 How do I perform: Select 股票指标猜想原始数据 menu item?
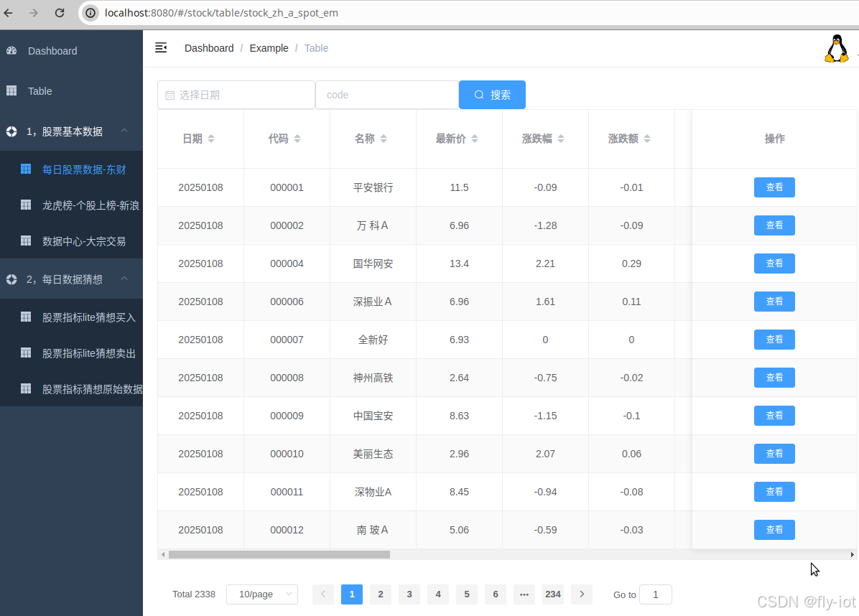[71, 388]
